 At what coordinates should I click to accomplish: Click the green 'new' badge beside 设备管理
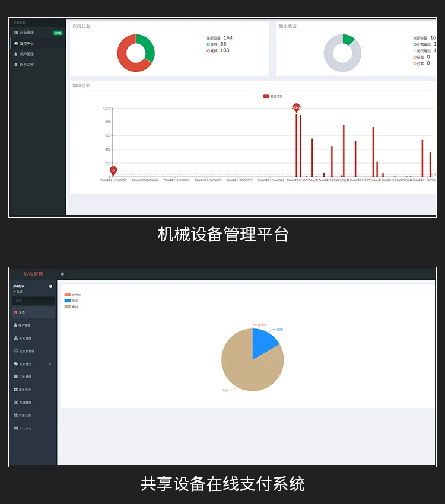coord(58,33)
